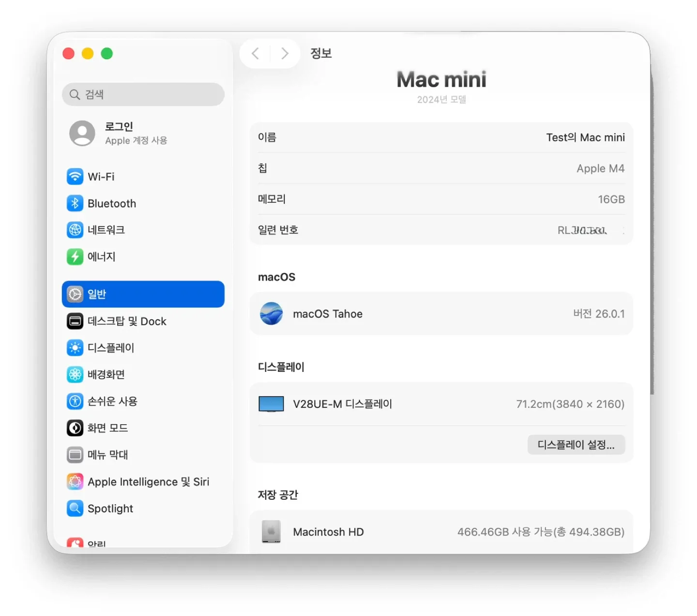Open Spotlight magnifier icon in sidebar
This screenshot has height=616, width=697.
[x=75, y=508]
